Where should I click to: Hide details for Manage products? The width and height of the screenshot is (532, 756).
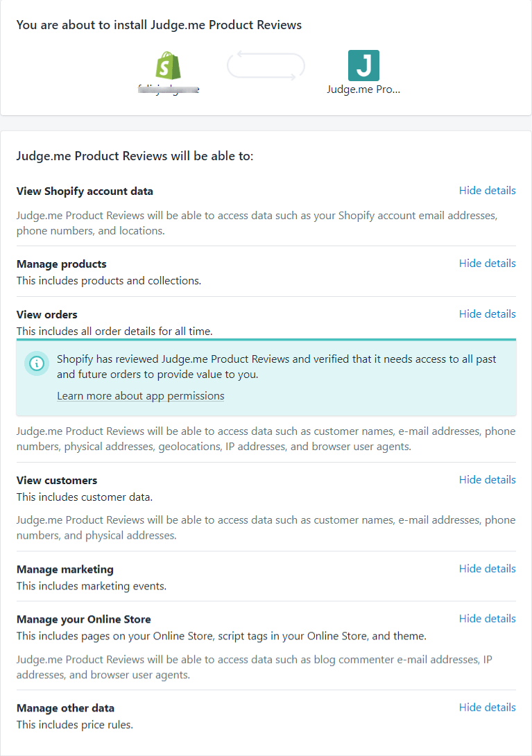point(487,264)
